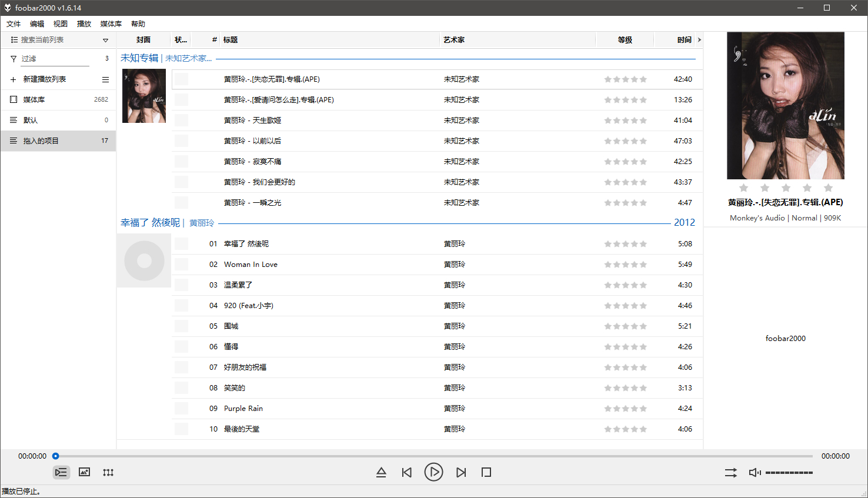The height and width of the screenshot is (498, 868).
Task: Open the playlist options menu beside 新建播放列表
Action: click(105, 79)
